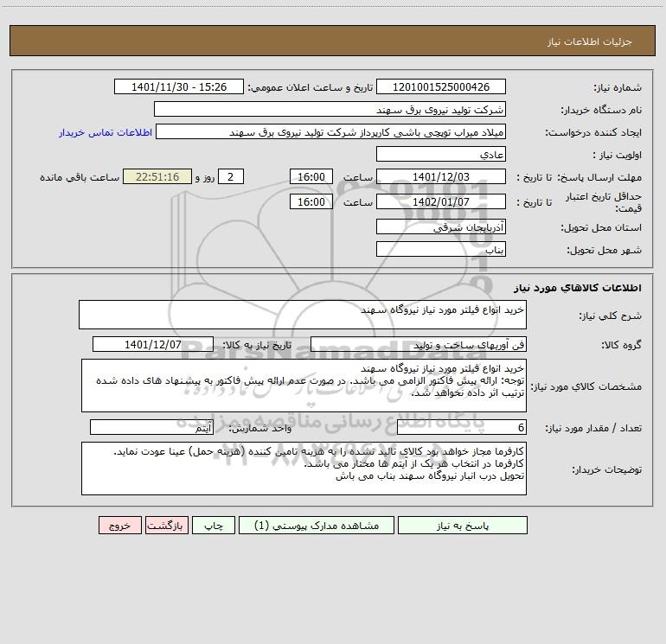Click the ساعت باقی مانده label
Screen dimensions: 666x644
(80, 177)
